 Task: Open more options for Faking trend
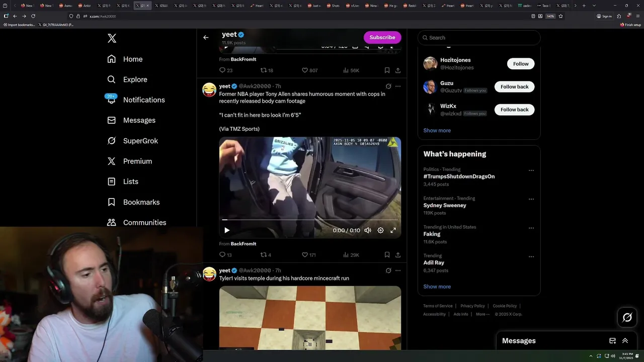(531, 228)
